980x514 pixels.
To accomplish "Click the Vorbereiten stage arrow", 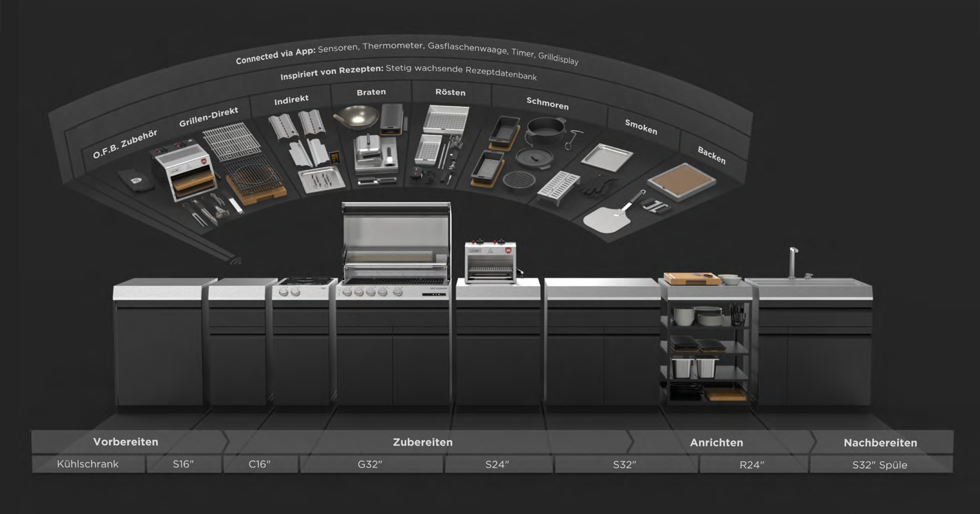I will (x=126, y=442).
